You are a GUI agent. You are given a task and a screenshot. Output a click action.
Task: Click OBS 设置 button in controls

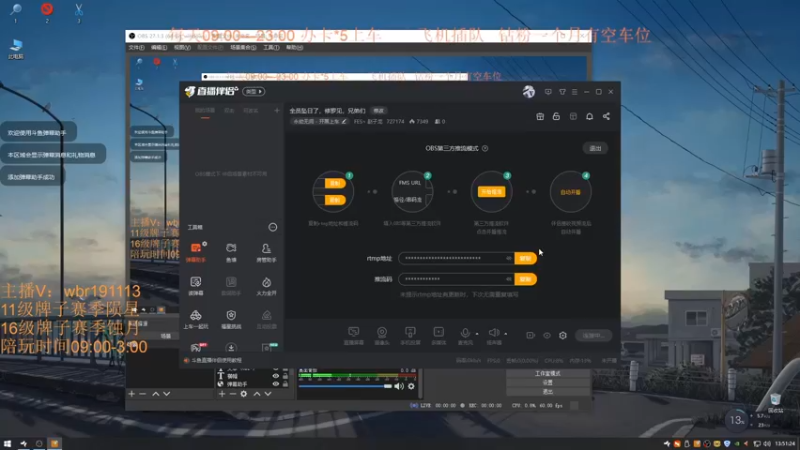[x=548, y=382]
